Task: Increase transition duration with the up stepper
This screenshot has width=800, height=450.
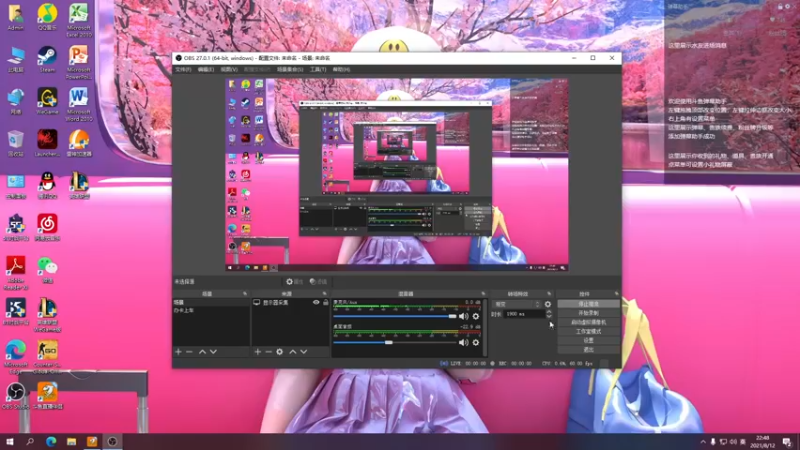Action: tap(549, 312)
